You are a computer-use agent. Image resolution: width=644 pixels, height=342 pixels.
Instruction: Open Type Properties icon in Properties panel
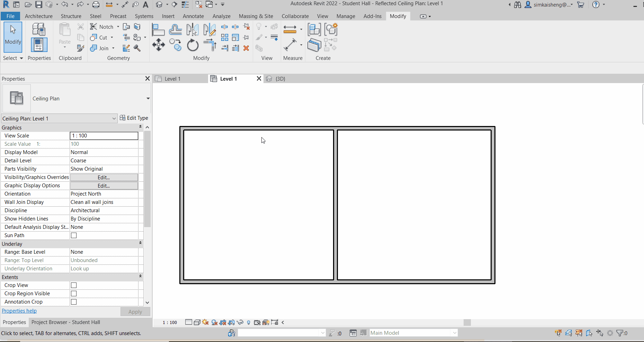(x=38, y=29)
